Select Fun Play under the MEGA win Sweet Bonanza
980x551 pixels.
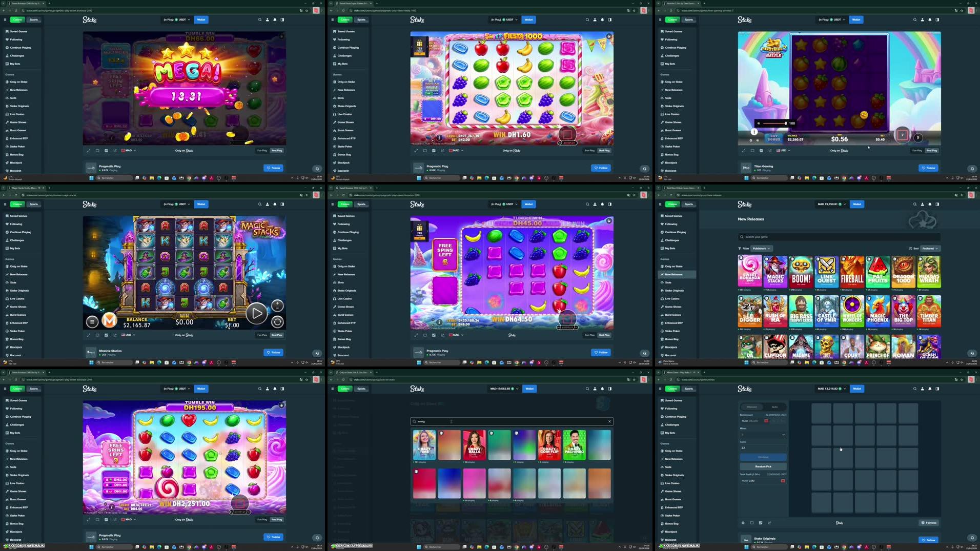[262, 151]
